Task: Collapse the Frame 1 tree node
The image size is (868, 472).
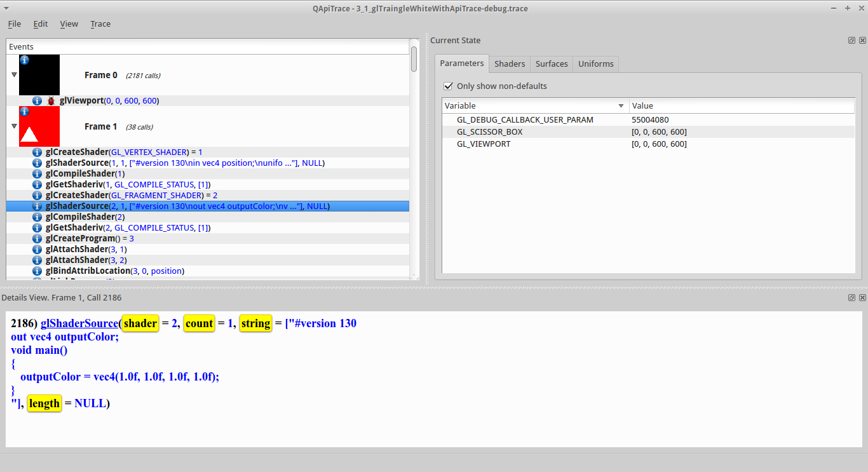Action: (14, 126)
